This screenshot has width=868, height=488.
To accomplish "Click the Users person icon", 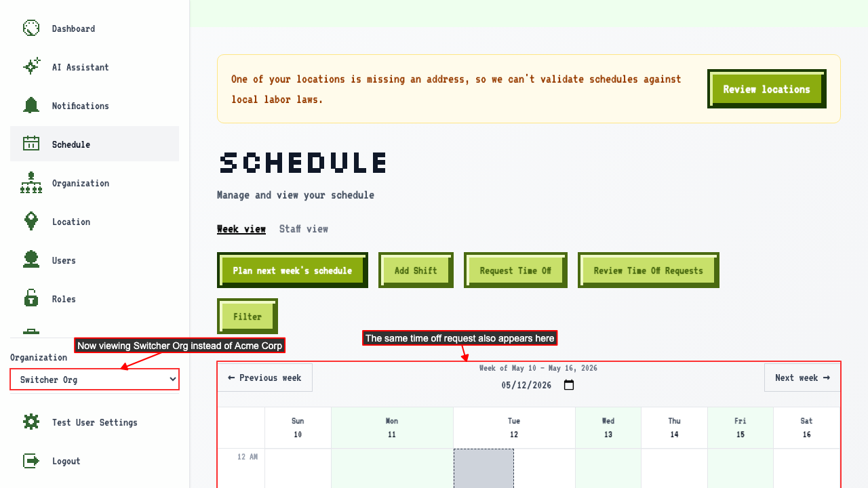I will pyautogui.click(x=31, y=260).
